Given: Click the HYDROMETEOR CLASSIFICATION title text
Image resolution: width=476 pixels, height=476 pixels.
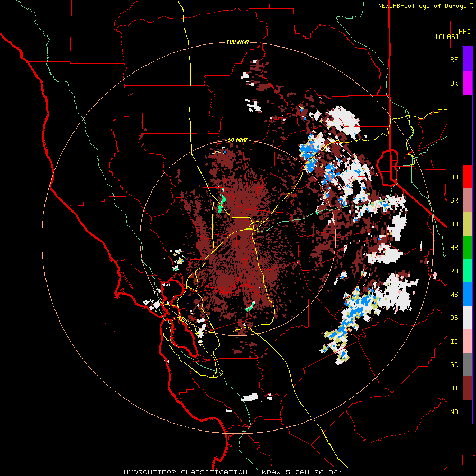Looking at the screenshot, I should tap(186, 472).
